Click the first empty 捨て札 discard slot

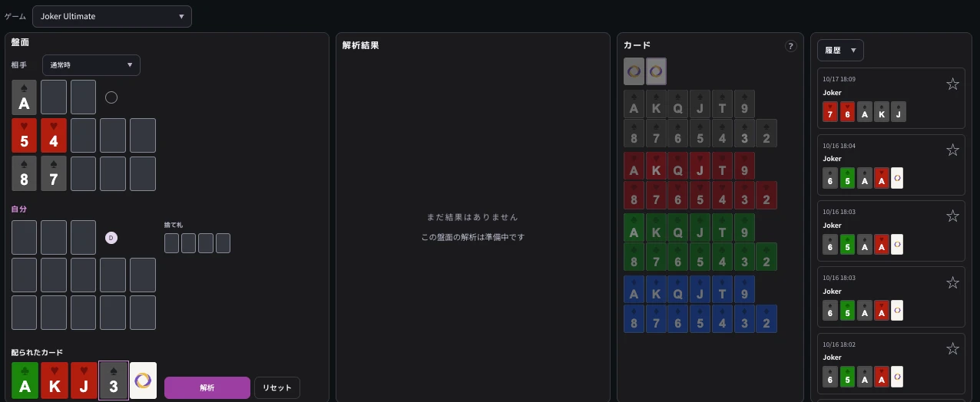click(172, 244)
